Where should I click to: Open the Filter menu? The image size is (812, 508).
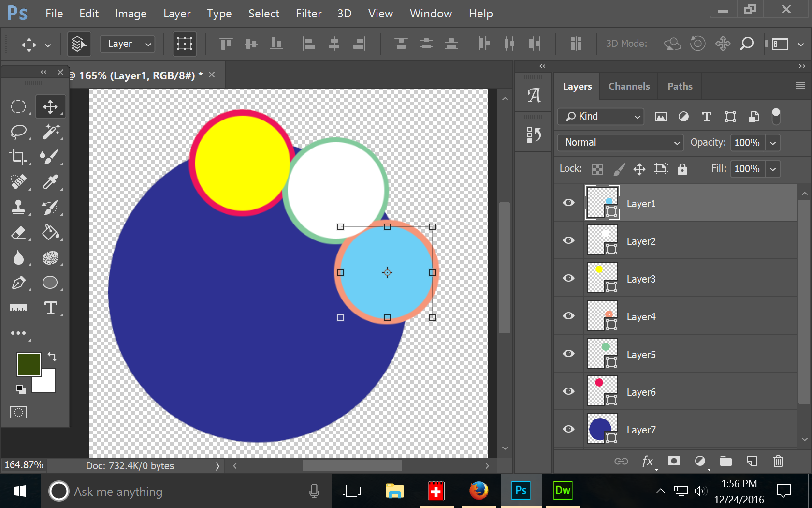pos(308,14)
